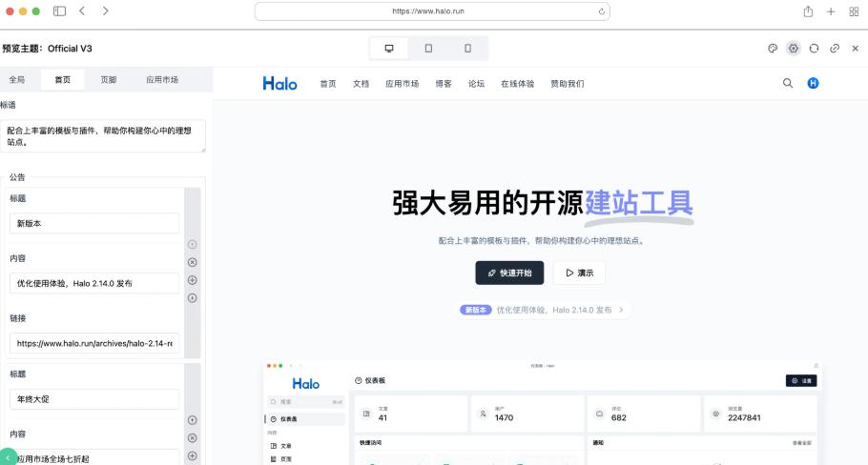Select the 页脚 settings tab
Screen dimensions: 868x465
(x=109, y=80)
